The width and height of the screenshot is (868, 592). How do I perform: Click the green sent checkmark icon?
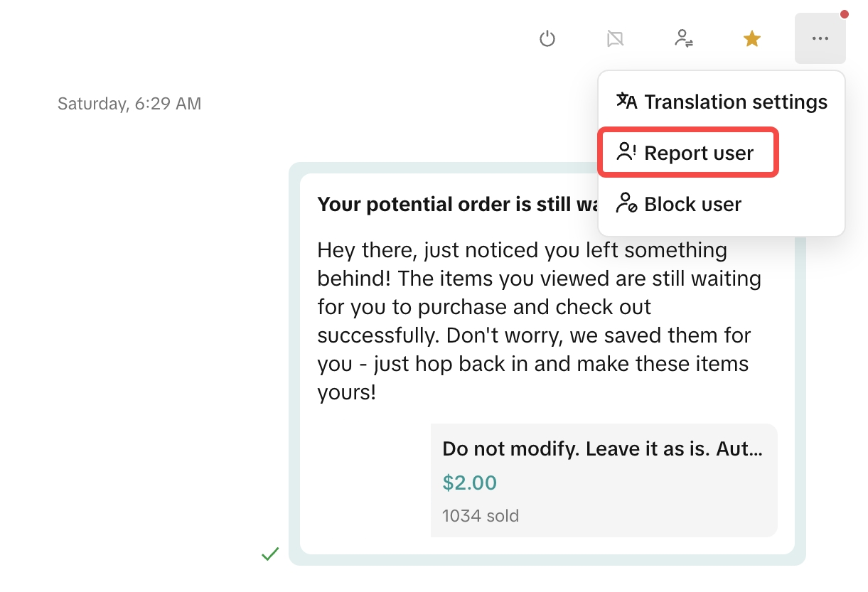coord(270,554)
